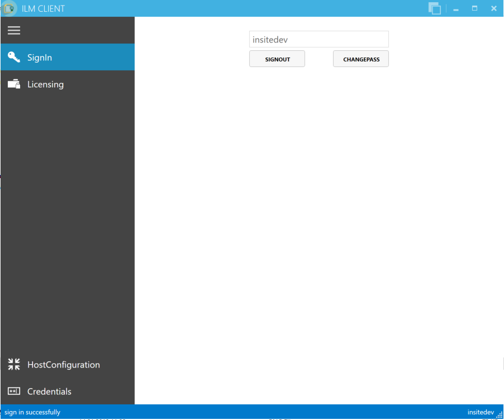Click the Credentials password box icon
Viewport: 504px width, 420px height.
14,392
